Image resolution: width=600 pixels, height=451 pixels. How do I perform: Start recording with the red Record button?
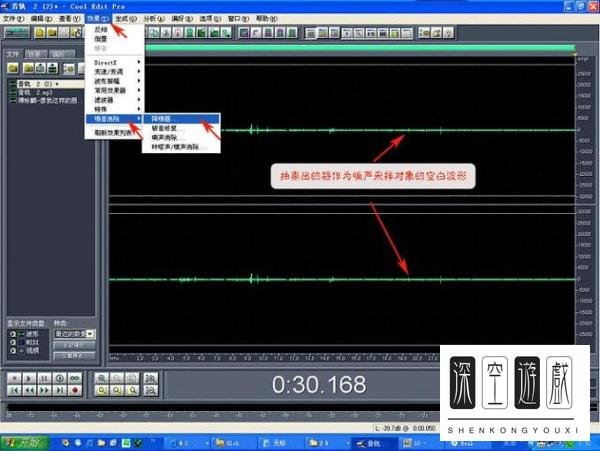click(75, 391)
